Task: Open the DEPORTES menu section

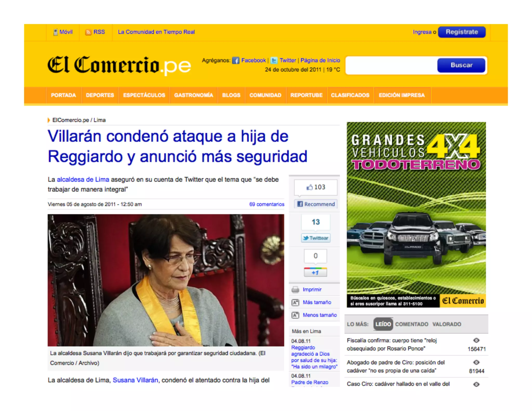Action: (100, 95)
